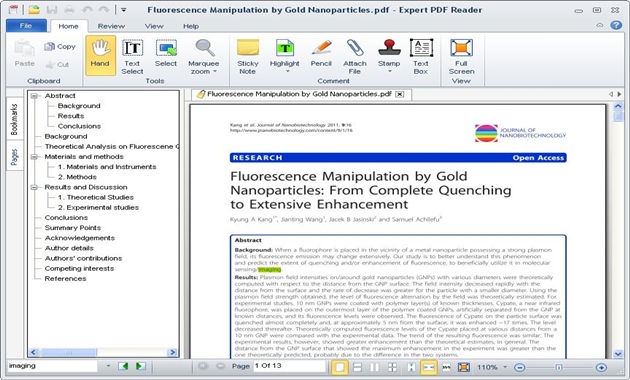The image size is (630, 380).
Task: Open the Pages side panel tab
Action: (x=15, y=157)
